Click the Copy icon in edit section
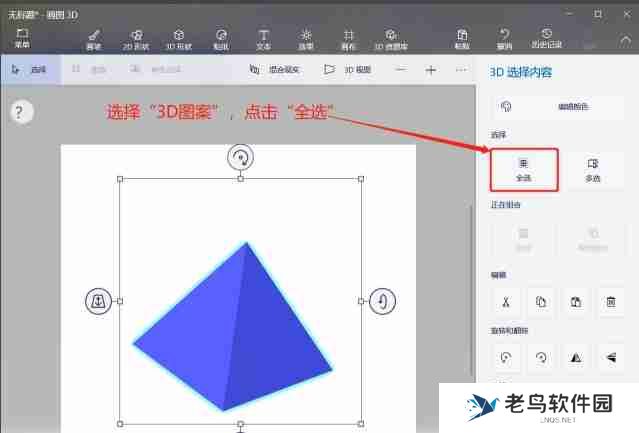Screen dimensions: 639x433 [x=541, y=302]
